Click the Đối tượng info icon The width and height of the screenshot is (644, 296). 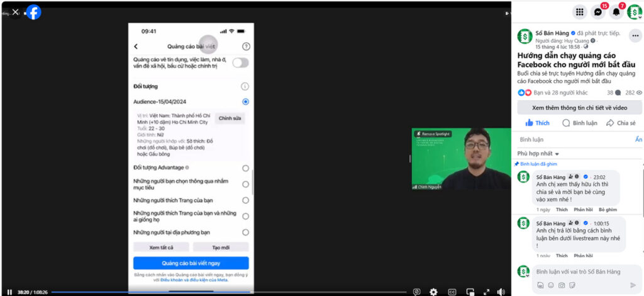(245, 86)
